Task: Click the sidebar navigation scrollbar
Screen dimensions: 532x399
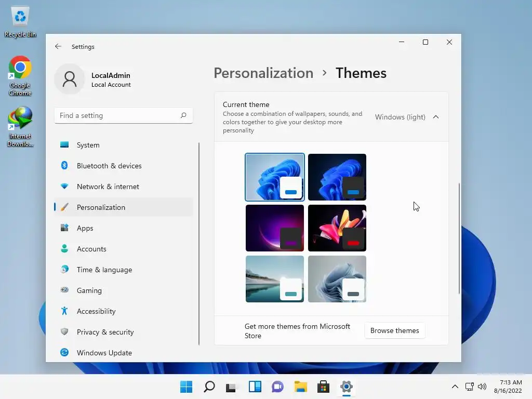Action: [x=199, y=244]
